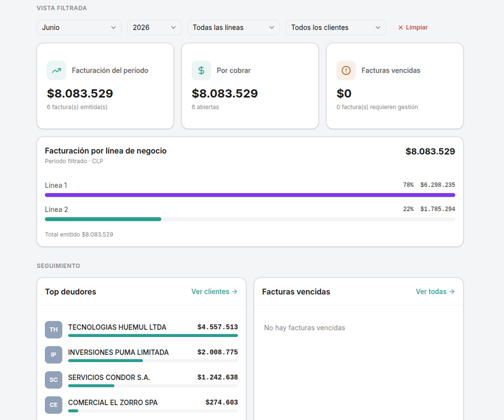The image size is (504, 420).
Task: Click the CE avatar for Comercial El Zorro
Action: (x=54, y=405)
